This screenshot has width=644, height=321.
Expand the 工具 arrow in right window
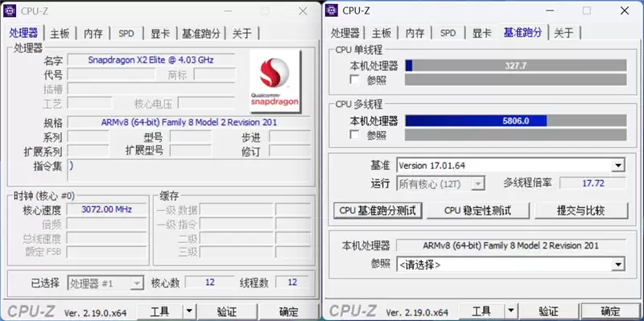coord(510,311)
